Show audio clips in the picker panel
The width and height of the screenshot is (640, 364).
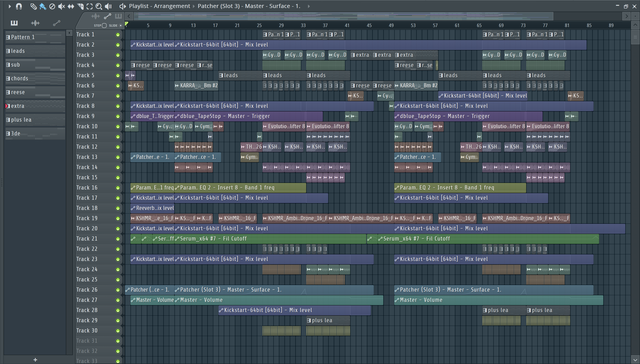[x=35, y=23]
